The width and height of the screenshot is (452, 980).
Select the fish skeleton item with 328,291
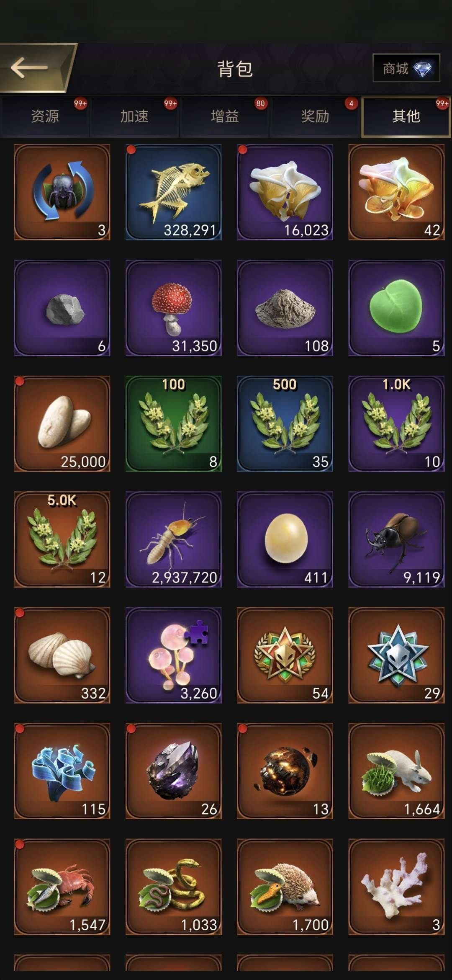tap(173, 192)
